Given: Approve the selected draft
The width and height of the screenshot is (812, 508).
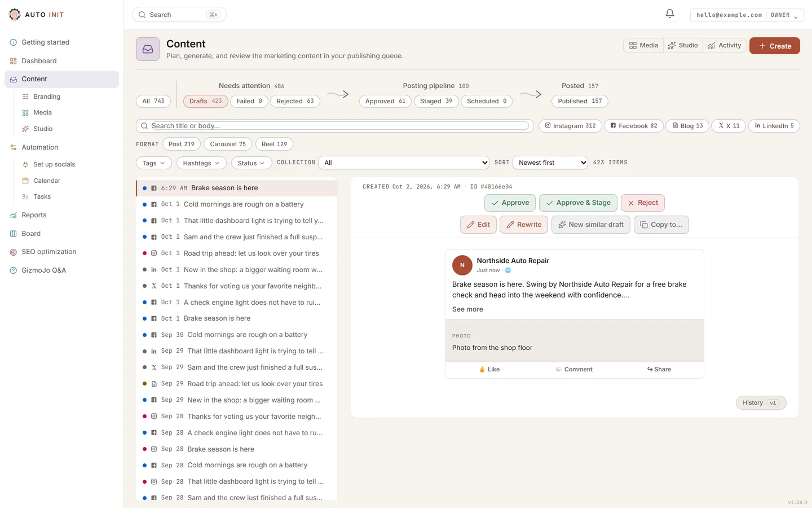Looking at the screenshot, I should [510, 203].
